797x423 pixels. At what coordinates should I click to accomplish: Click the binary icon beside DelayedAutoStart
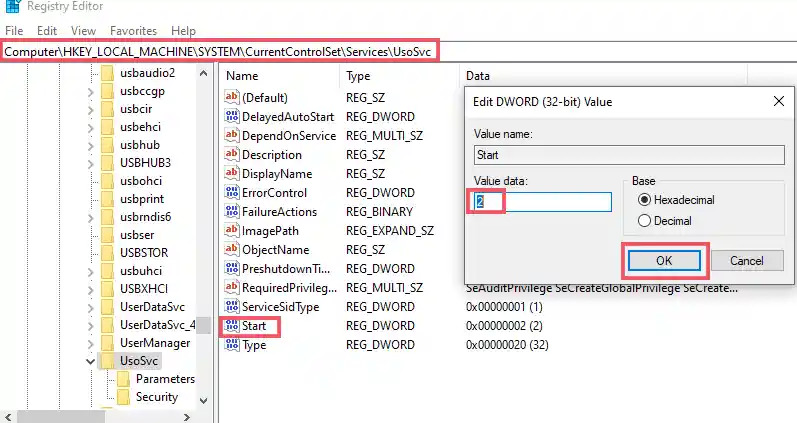click(x=233, y=117)
